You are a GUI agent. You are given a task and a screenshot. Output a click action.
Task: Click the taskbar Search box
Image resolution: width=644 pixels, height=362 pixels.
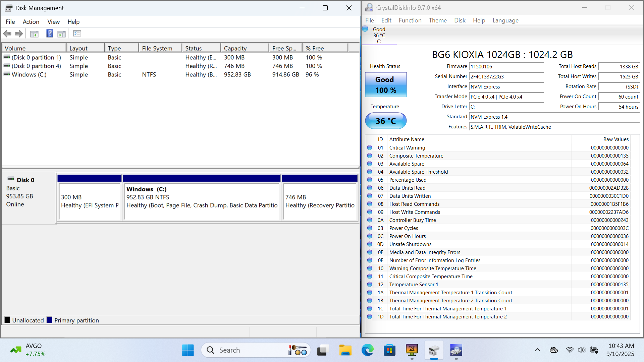(256, 350)
